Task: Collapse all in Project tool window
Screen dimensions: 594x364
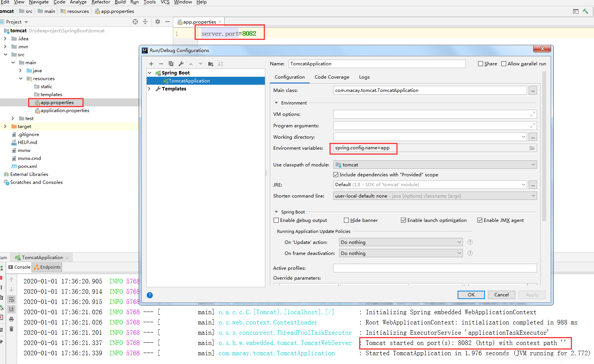Action: [x=145, y=22]
